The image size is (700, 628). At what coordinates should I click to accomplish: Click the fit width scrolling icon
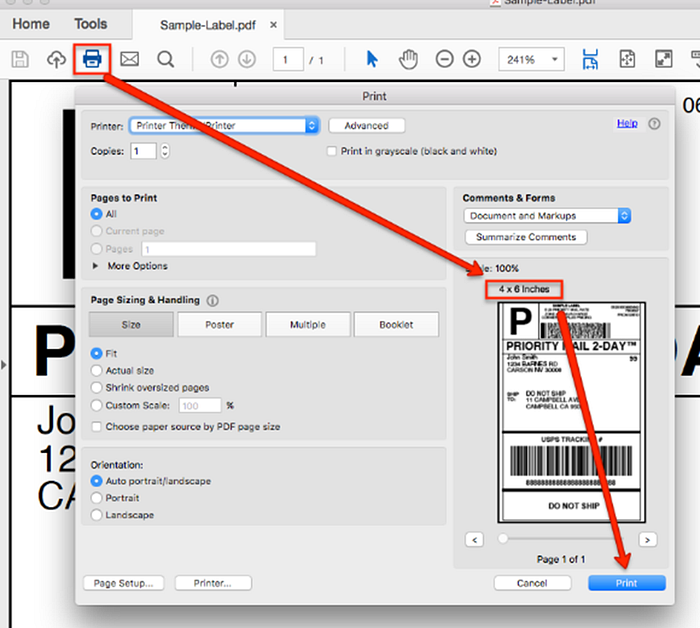coord(590,59)
